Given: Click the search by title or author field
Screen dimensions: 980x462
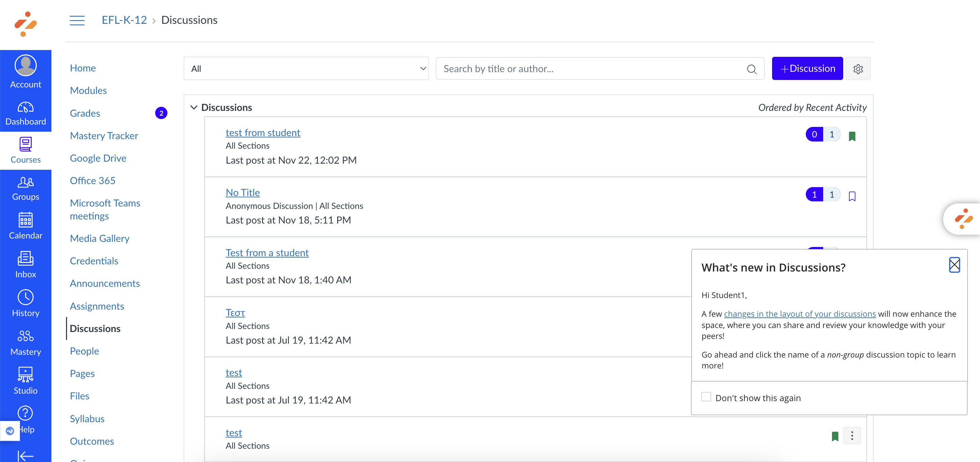Looking at the screenshot, I should pyautogui.click(x=600, y=69).
